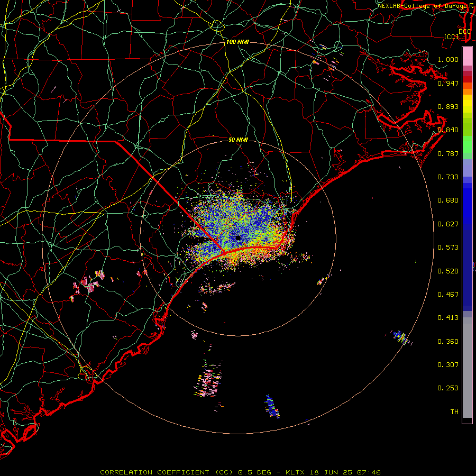Click the 0.627 scale value
Image resolution: width=476 pixels, height=476 pixels.
coord(448,224)
